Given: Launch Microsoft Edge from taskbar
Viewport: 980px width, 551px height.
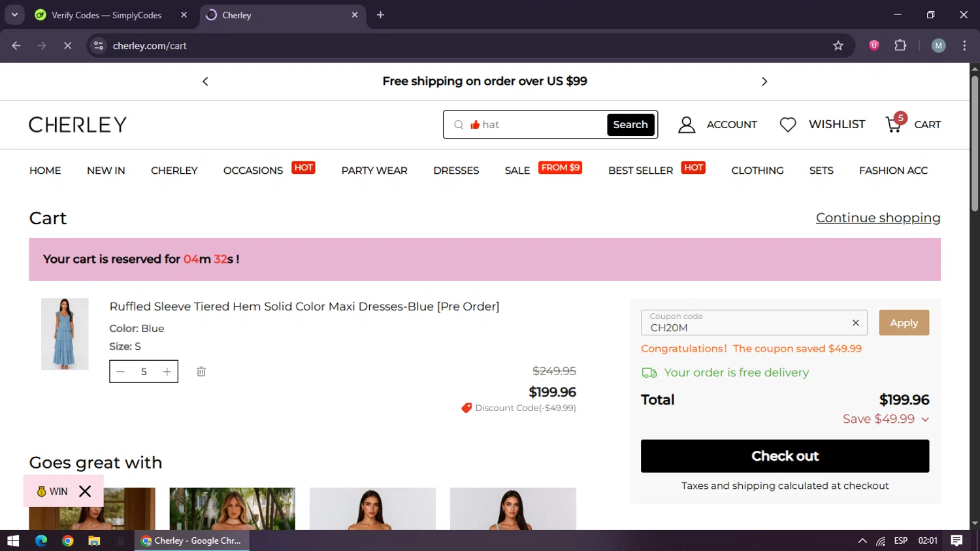Looking at the screenshot, I should [41, 541].
